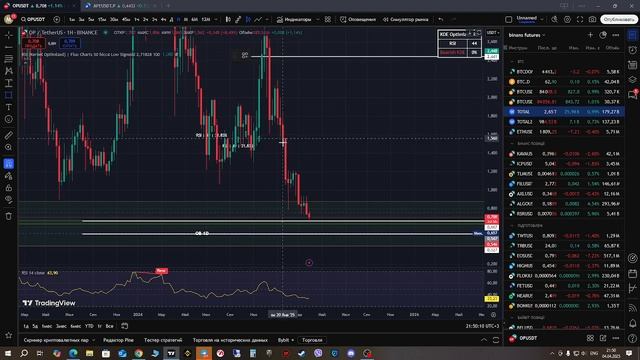640x360 pixels.
Task: Add a symbol to the watchlist
Action: [x=590, y=35]
